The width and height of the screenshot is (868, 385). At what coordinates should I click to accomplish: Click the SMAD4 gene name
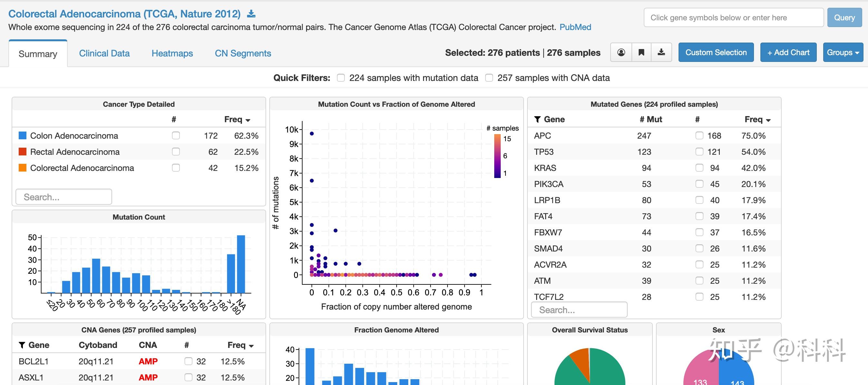[x=548, y=249]
